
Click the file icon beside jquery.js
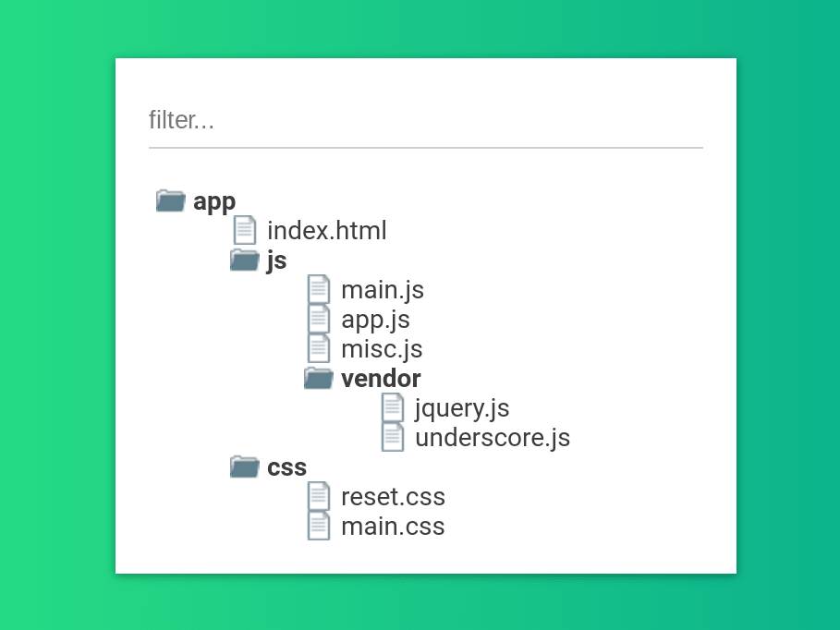point(393,407)
